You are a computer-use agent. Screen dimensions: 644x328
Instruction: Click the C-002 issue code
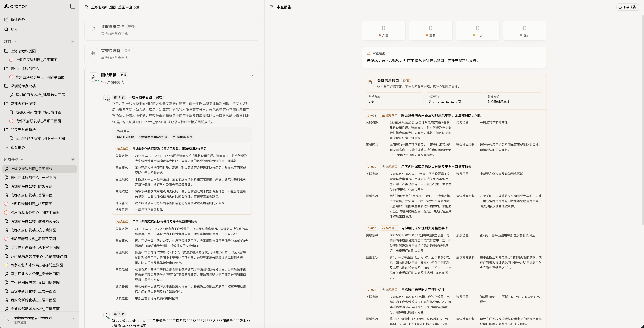click(x=372, y=167)
